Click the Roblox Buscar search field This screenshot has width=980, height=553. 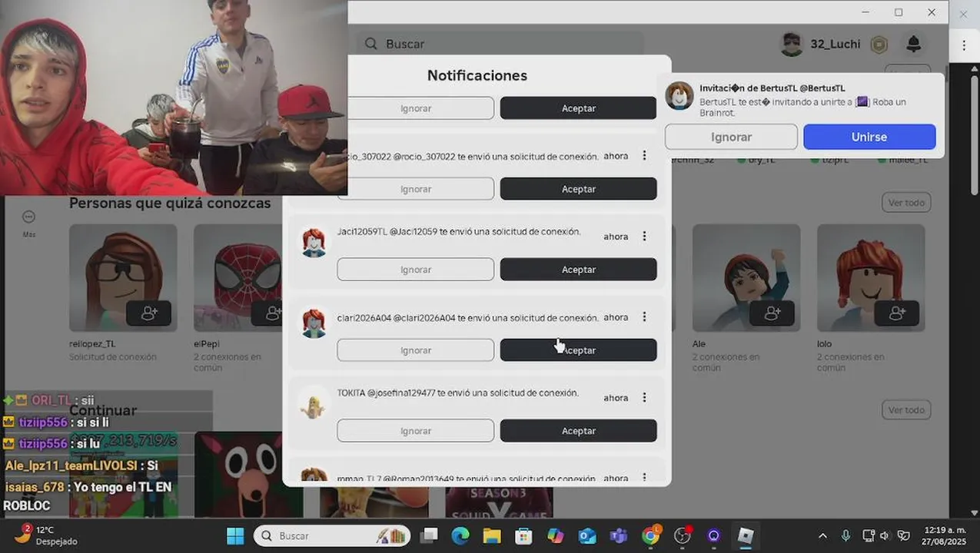[x=500, y=44]
